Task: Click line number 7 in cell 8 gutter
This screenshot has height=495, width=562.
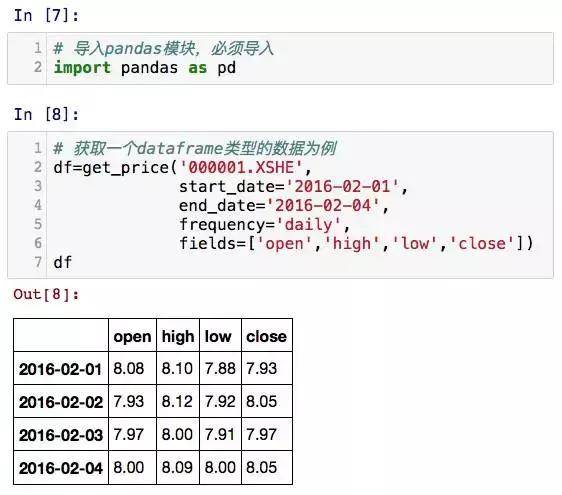Action: [x=38, y=262]
